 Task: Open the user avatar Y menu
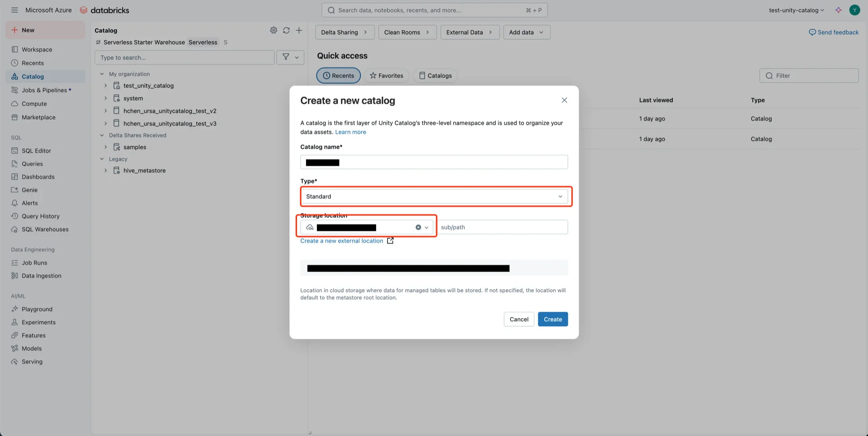(x=854, y=10)
